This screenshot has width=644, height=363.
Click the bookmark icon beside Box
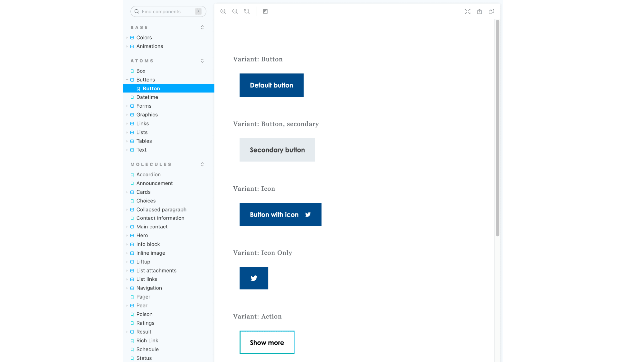pyautogui.click(x=132, y=71)
